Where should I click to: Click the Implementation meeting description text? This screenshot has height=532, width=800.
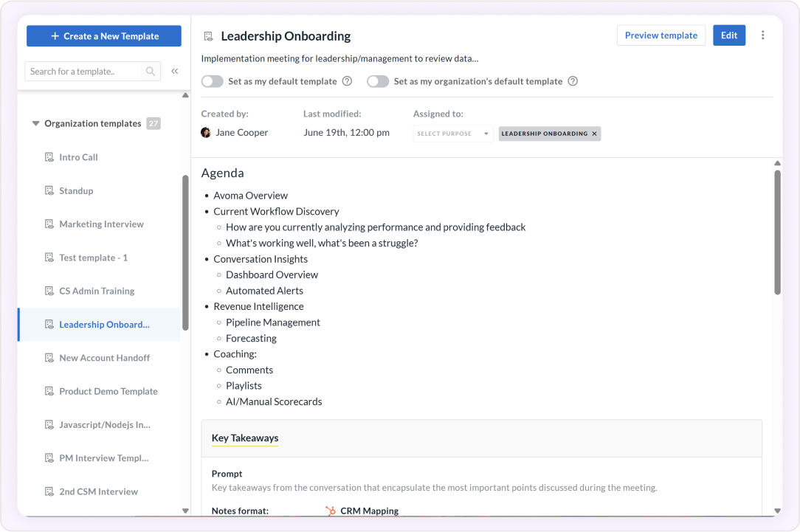pos(339,58)
